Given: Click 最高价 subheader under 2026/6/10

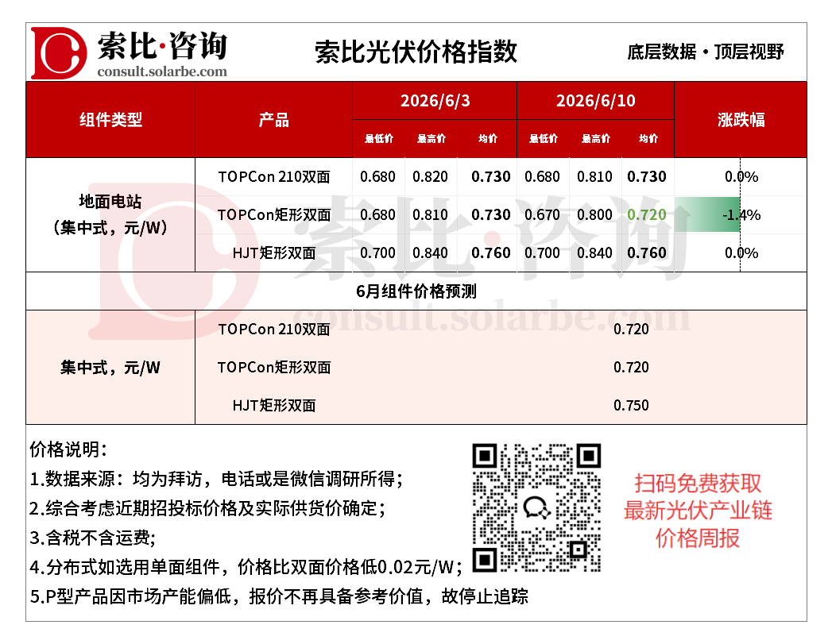Looking at the screenshot, I should (596, 139).
